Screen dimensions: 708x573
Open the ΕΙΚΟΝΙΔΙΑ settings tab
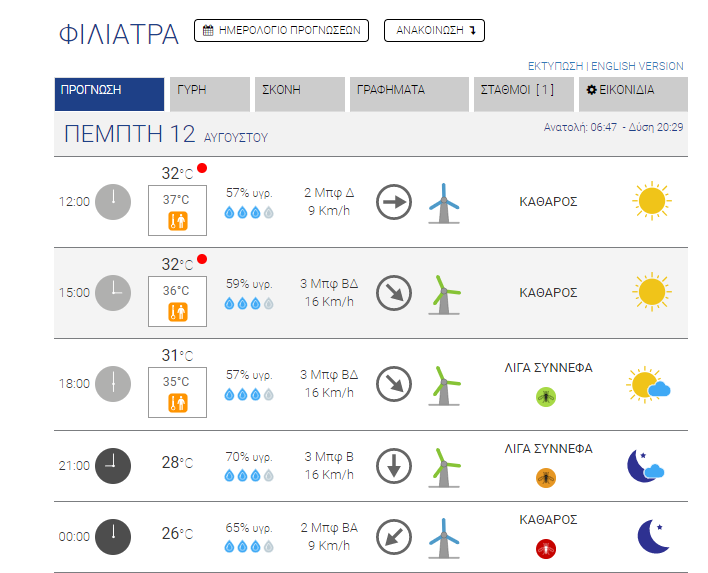(633, 94)
